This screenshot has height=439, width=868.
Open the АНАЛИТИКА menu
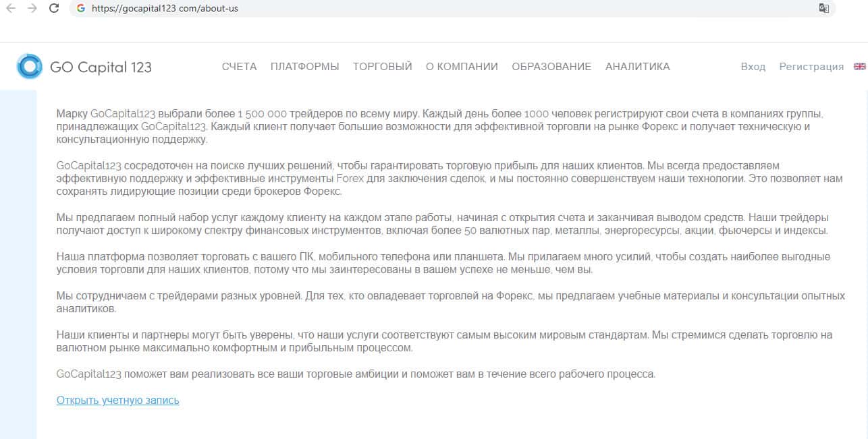pos(637,67)
